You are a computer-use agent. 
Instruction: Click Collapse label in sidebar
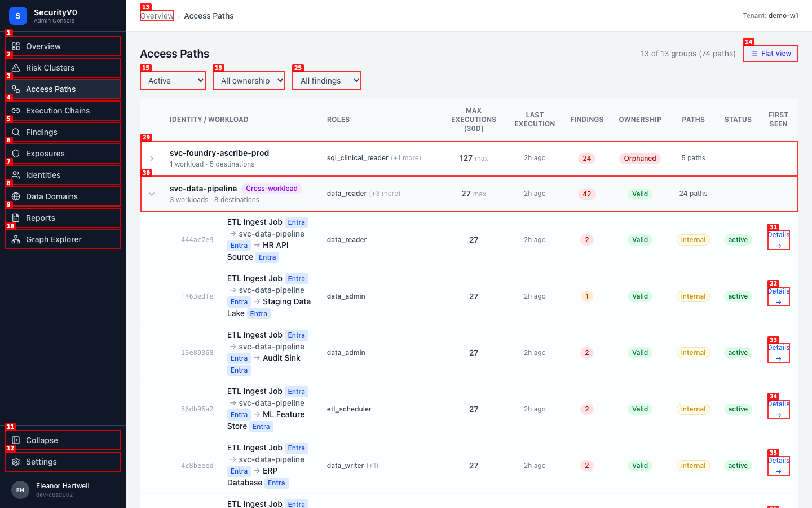(42, 440)
